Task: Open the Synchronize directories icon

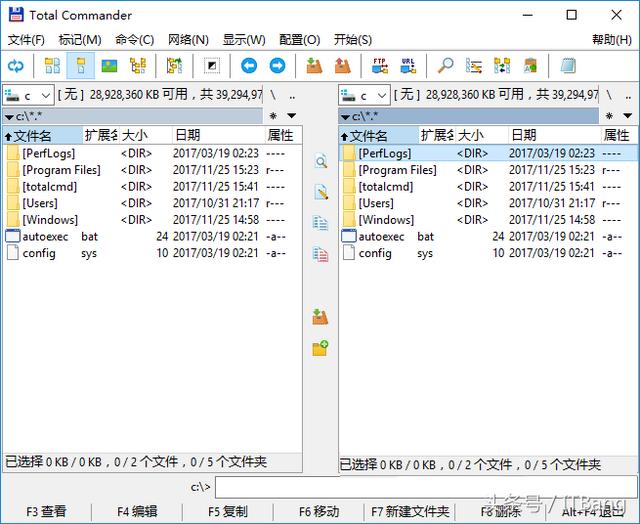Action: tap(502, 66)
